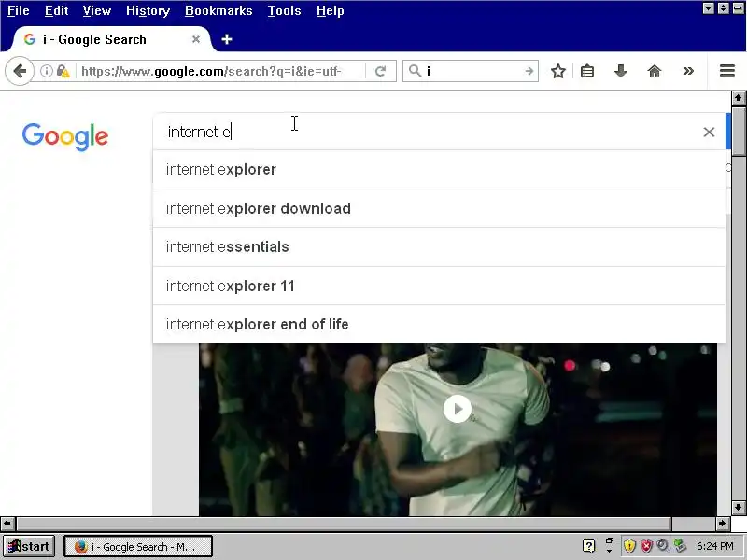Screen dimensions: 747x560
Task: Choose suggestion 'internet explorer'
Action: 439,170
